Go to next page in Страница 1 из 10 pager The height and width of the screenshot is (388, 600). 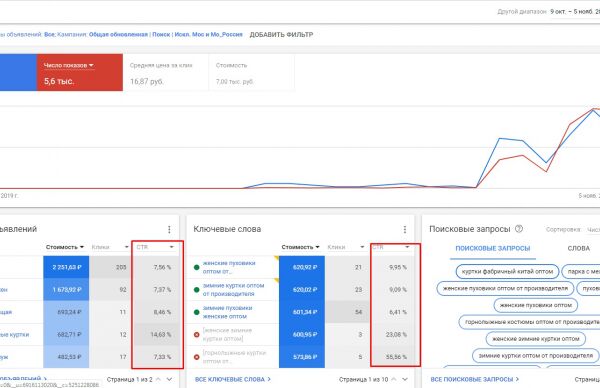coord(405,379)
